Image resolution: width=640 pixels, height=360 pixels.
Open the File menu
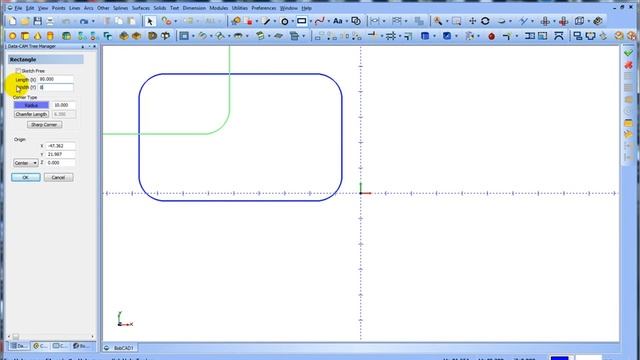[x=18, y=8]
